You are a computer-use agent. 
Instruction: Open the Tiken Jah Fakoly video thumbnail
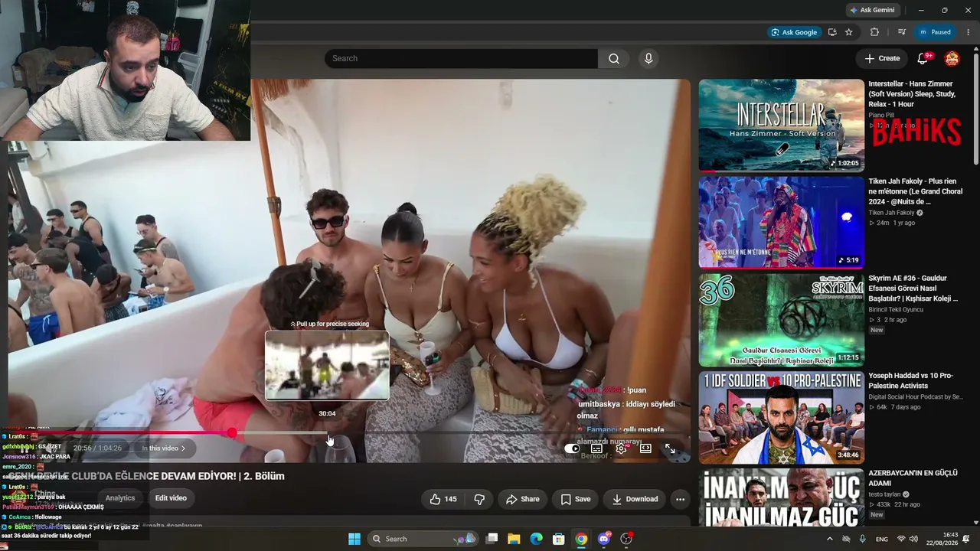pos(781,222)
